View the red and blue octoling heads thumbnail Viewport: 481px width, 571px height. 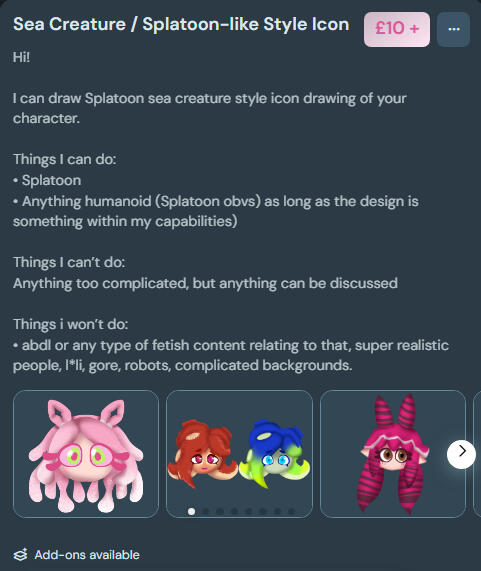[239, 454]
